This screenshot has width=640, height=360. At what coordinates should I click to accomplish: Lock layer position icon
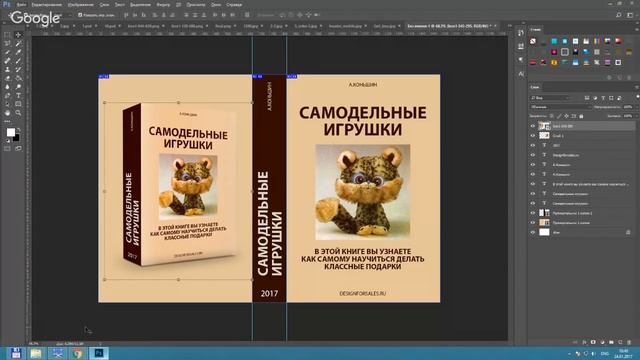tap(567, 116)
